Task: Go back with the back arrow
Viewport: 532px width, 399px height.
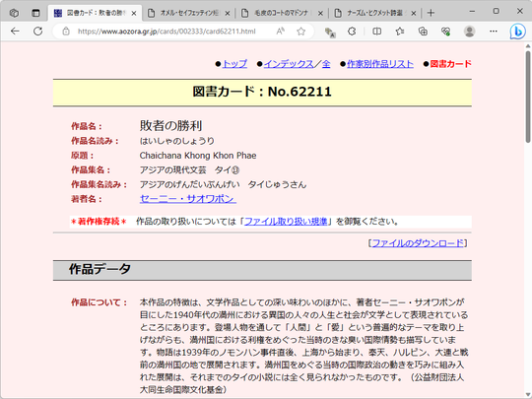Action: [15, 32]
